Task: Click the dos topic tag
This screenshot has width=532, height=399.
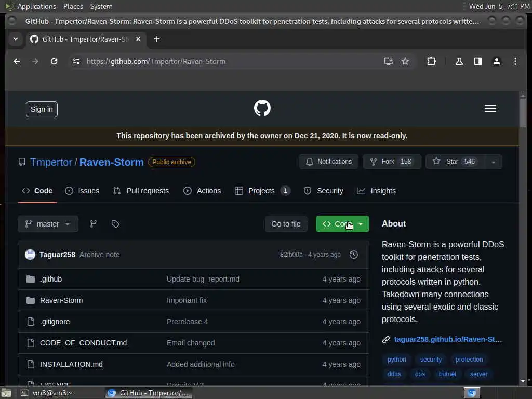Action: pyautogui.click(x=420, y=374)
